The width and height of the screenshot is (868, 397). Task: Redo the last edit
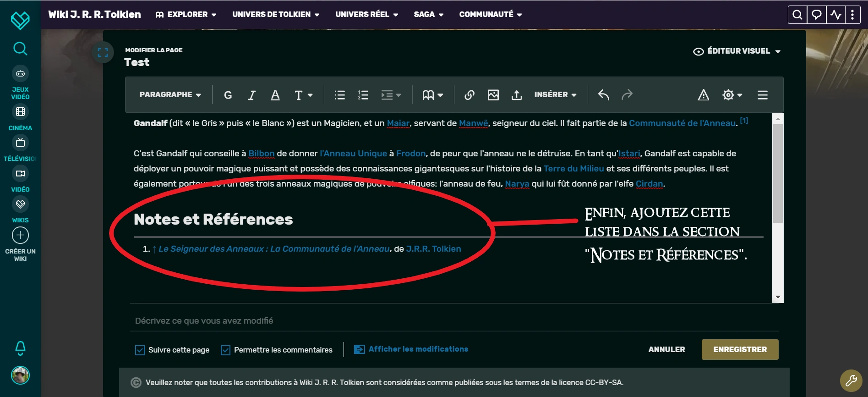627,95
